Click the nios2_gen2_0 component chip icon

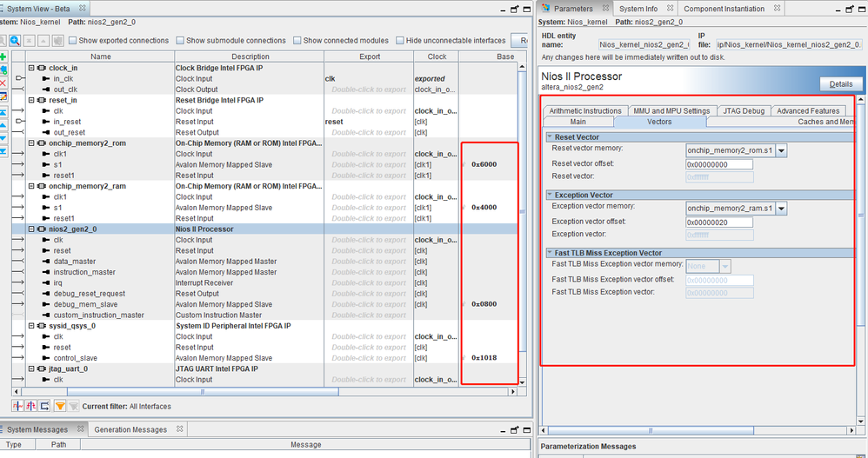42,229
